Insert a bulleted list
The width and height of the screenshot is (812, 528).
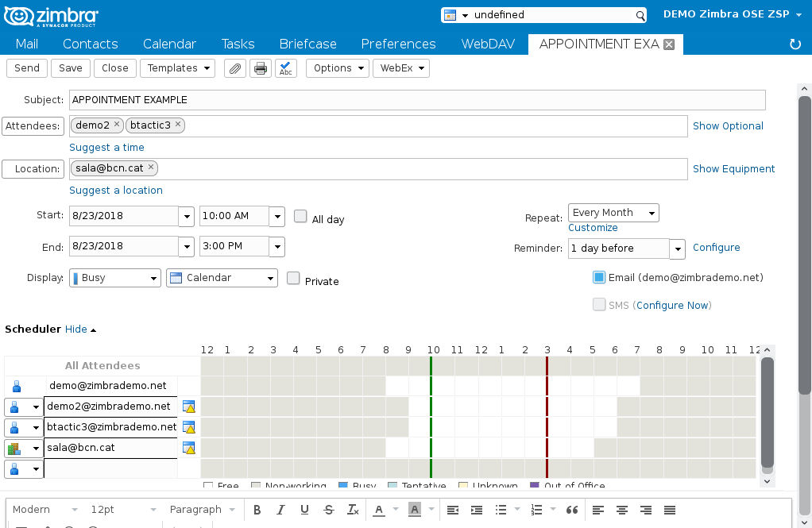pyautogui.click(x=501, y=510)
